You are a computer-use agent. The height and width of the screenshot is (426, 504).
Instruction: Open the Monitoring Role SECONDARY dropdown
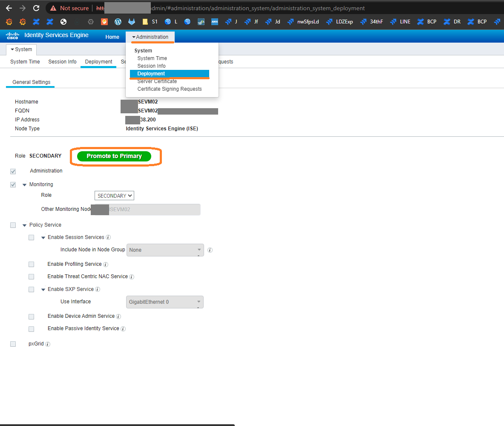(114, 196)
